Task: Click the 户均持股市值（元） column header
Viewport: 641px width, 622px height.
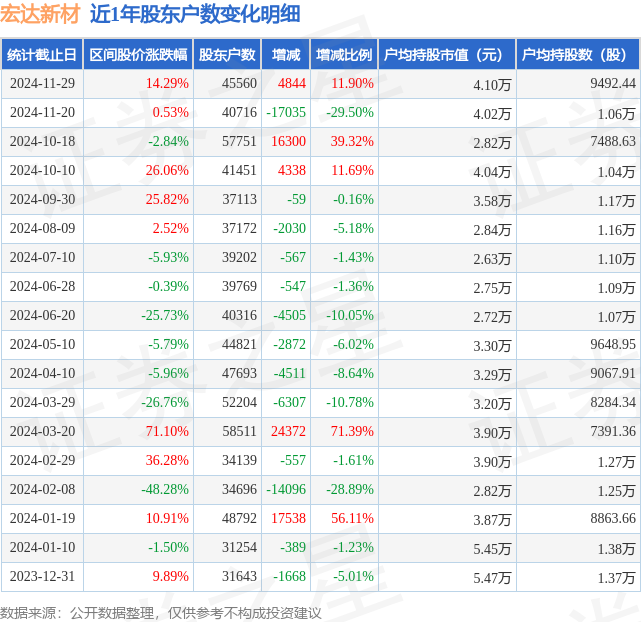Action: pos(447,54)
